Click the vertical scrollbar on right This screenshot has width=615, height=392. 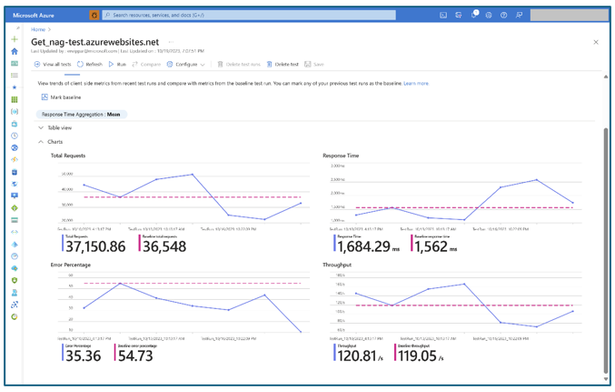coord(606,228)
